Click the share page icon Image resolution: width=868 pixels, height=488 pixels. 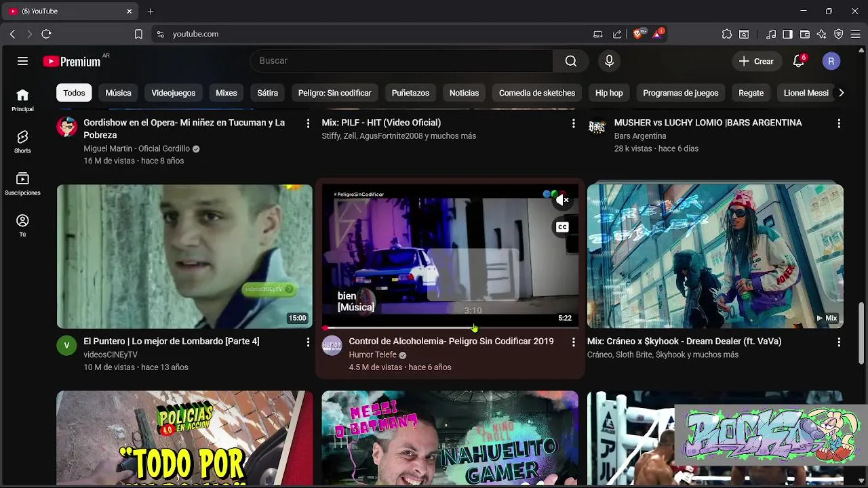click(617, 34)
